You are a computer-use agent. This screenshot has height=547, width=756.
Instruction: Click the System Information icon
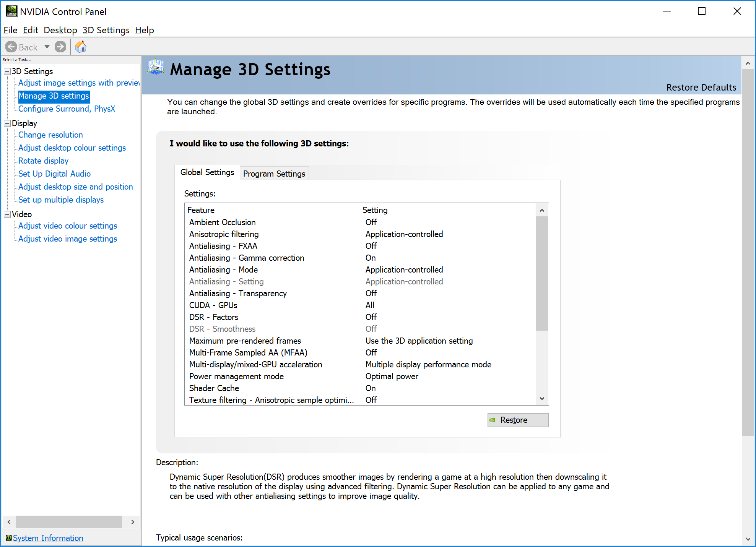pyautogui.click(x=8, y=538)
